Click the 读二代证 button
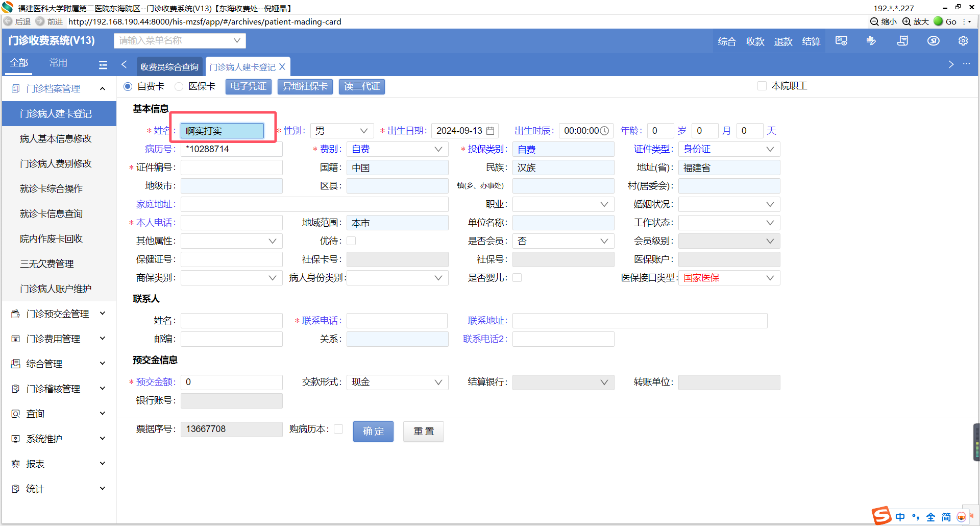The image size is (980, 526). (x=362, y=86)
